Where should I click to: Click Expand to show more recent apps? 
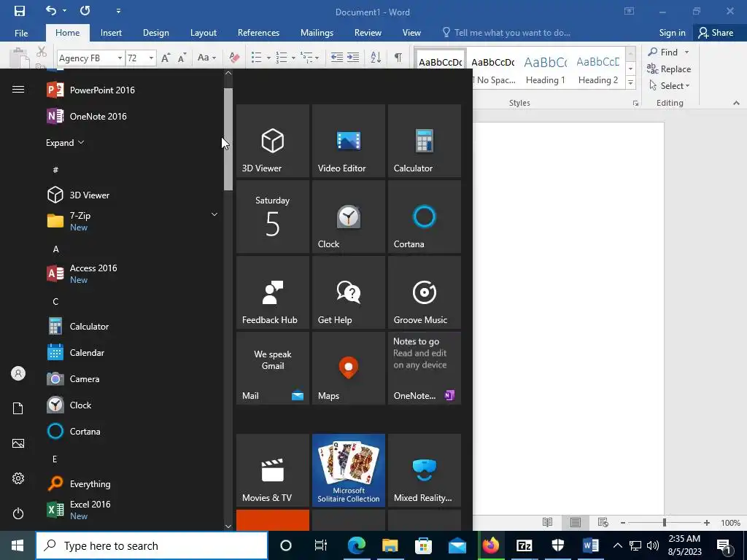coord(65,142)
